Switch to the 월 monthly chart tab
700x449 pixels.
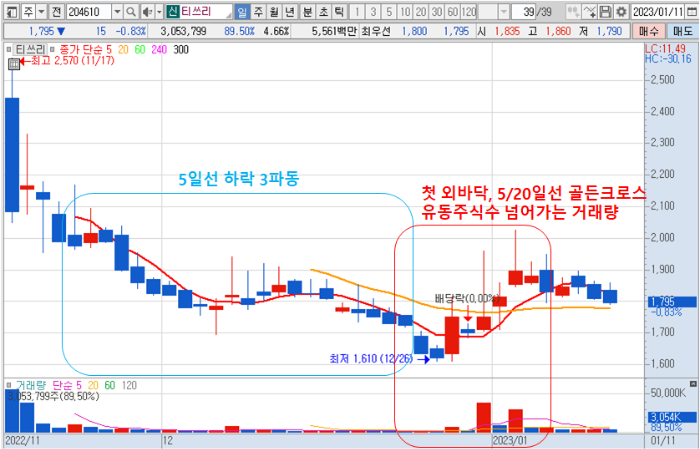click(274, 12)
